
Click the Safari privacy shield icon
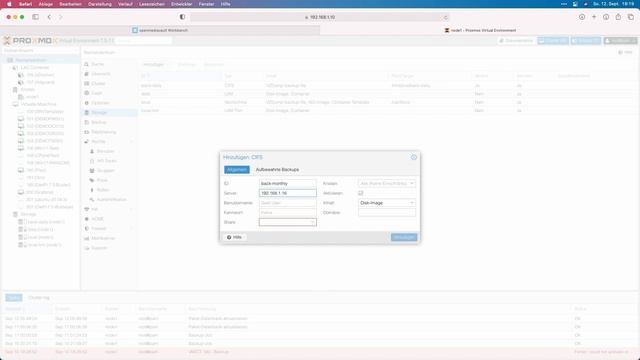click(x=182, y=17)
